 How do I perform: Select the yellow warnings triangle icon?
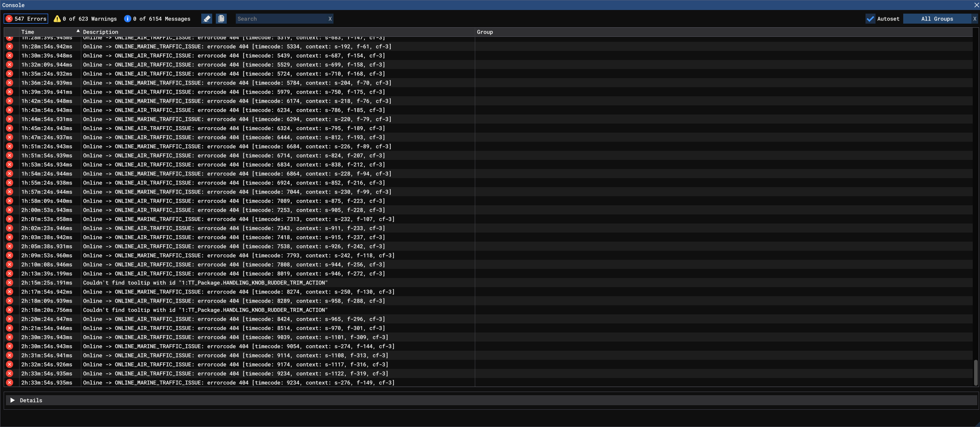point(57,19)
